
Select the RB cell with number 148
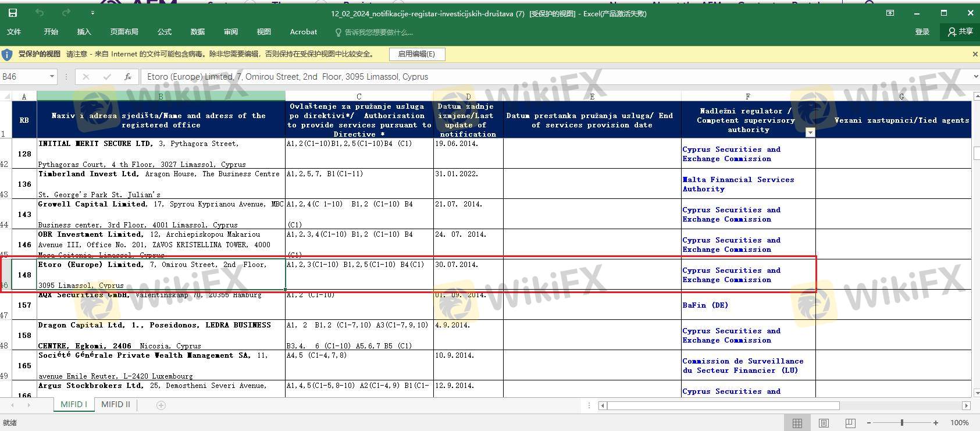tap(24, 275)
